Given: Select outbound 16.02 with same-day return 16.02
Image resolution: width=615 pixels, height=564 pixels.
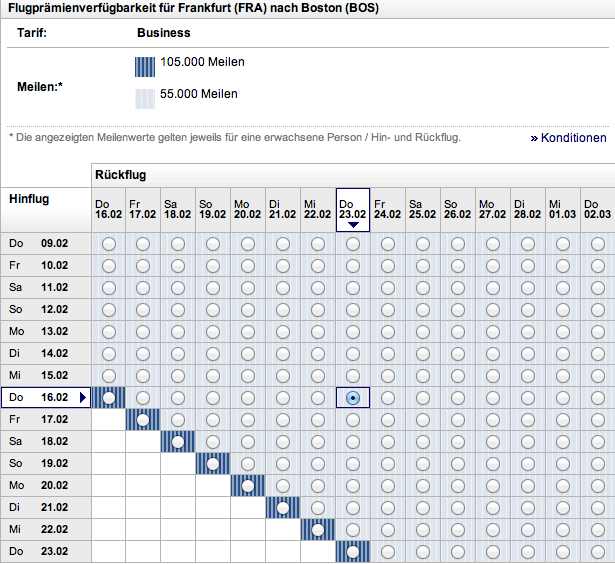Looking at the screenshot, I should point(109,398).
